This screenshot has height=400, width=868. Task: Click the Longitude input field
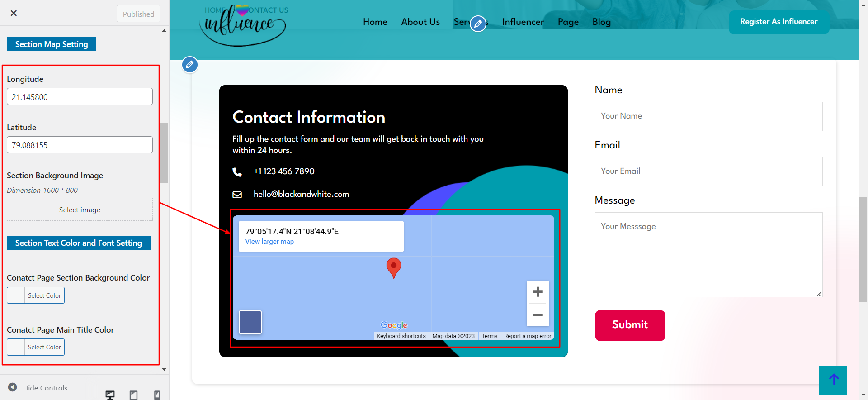click(80, 97)
